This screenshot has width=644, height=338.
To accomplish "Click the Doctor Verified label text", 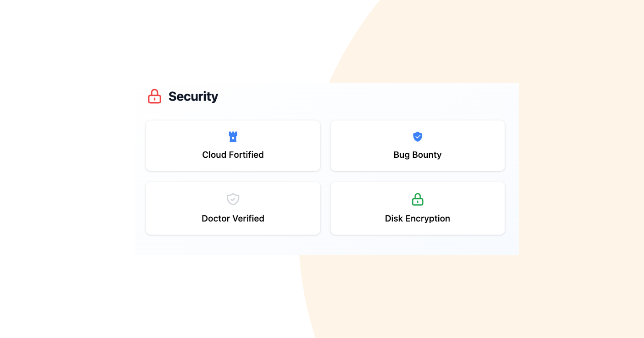I will point(233,218).
